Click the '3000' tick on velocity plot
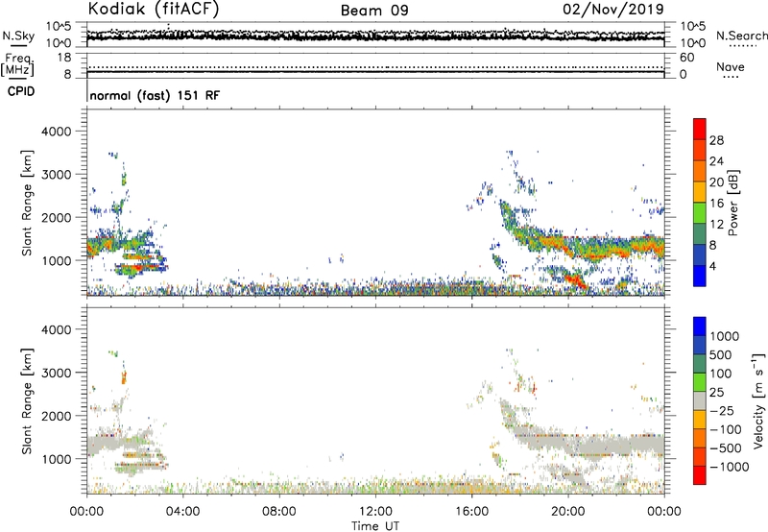 click(56, 373)
